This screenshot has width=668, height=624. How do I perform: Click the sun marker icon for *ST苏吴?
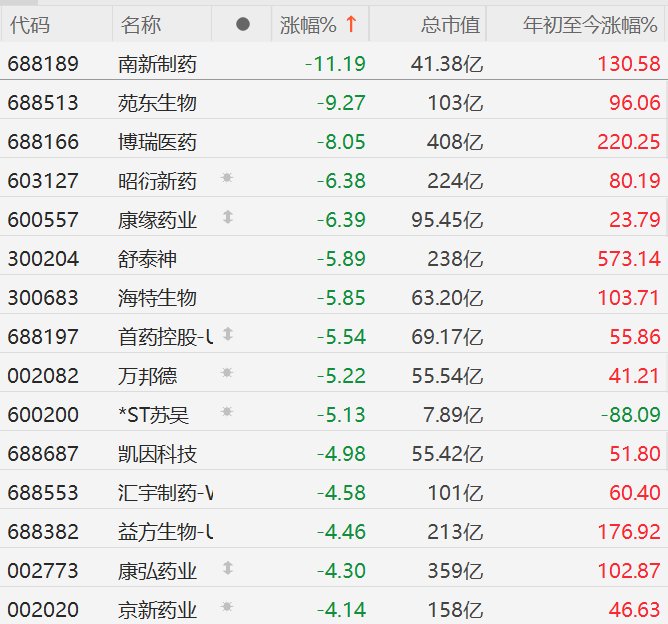point(227,411)
